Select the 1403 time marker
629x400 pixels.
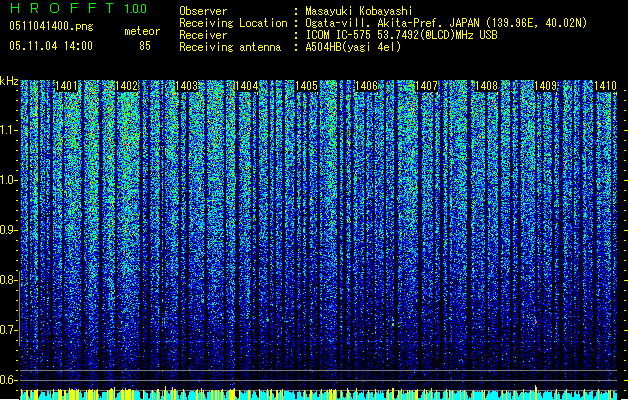pos(187,86)
